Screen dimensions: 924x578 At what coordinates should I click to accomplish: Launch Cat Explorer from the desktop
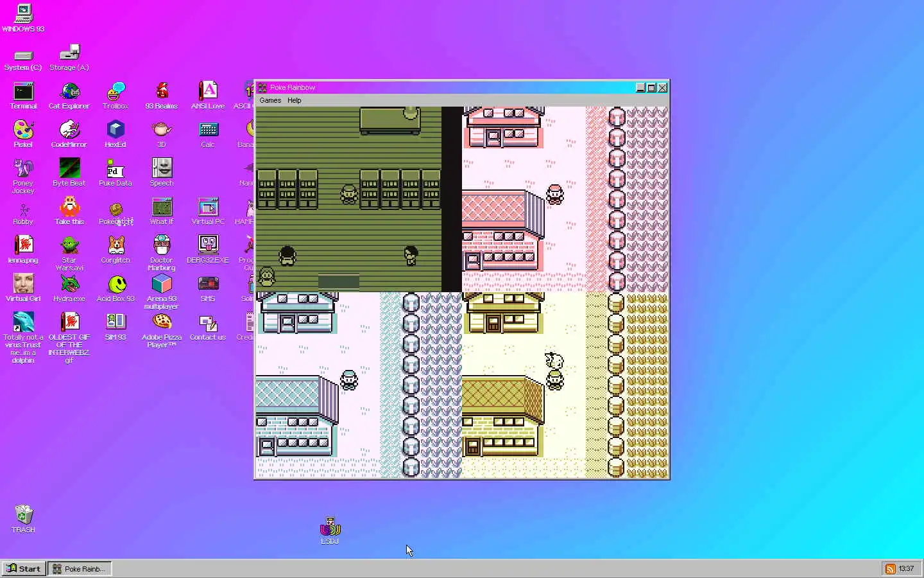tap(69, 96)
